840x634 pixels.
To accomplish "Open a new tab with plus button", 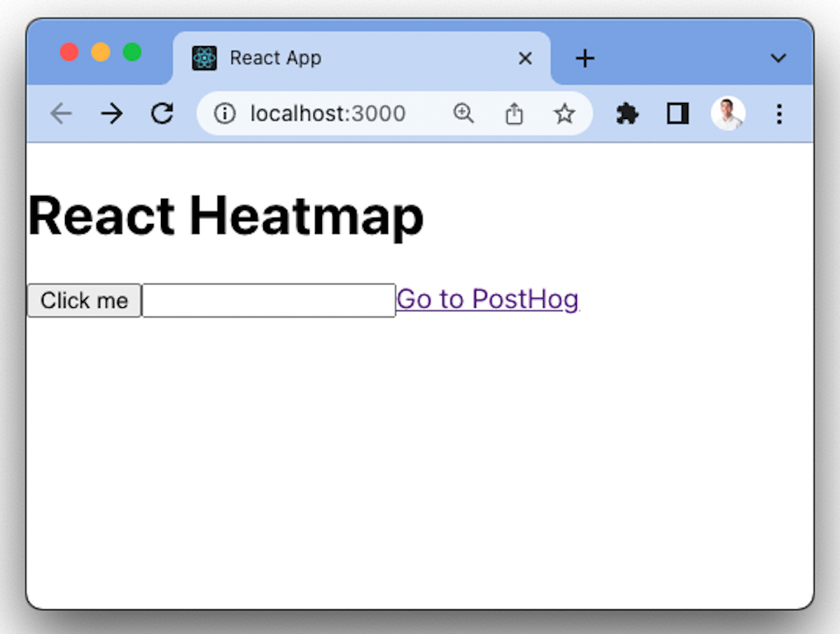I will [584, 59].
